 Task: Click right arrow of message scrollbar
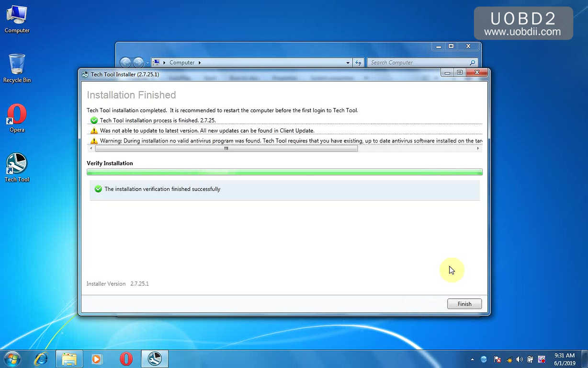click(478, 149)
